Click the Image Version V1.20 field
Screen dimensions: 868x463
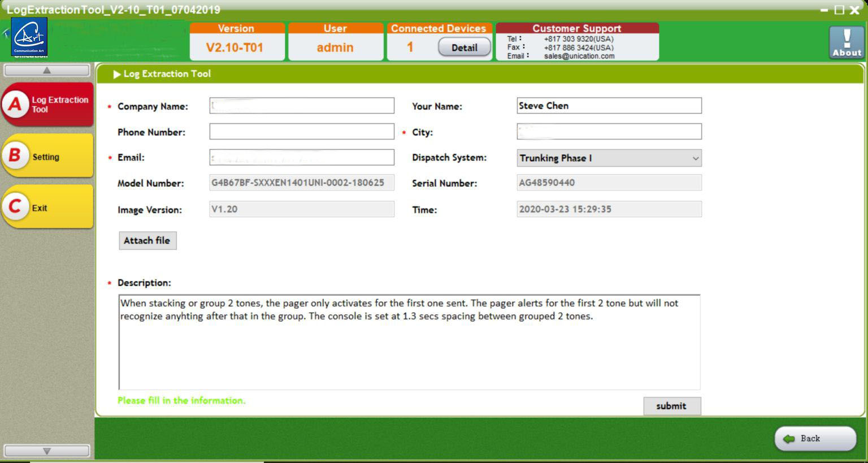[302, 209]
